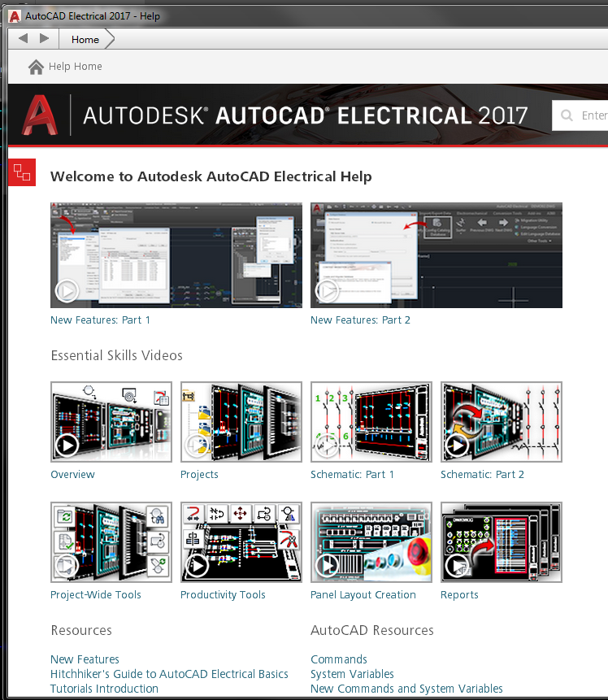The height and width of the screenshot is (700, 608).
Task: Play the Panel Layout Creation video thumbnail
Action: click(371, 542)
